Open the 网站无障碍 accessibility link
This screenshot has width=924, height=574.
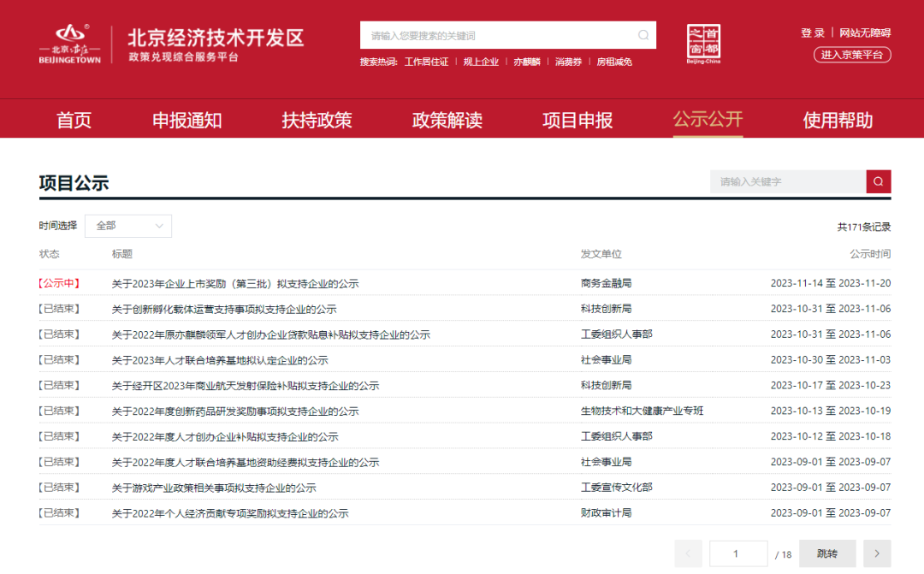click(x=865, y=33)
